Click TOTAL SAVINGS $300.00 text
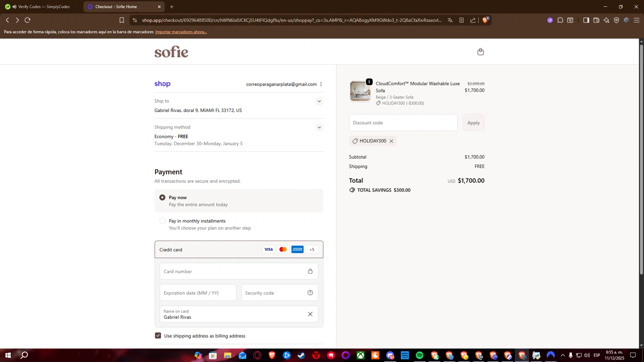Image resolution: width=644 pixels, height=362 pixels. 384,190
